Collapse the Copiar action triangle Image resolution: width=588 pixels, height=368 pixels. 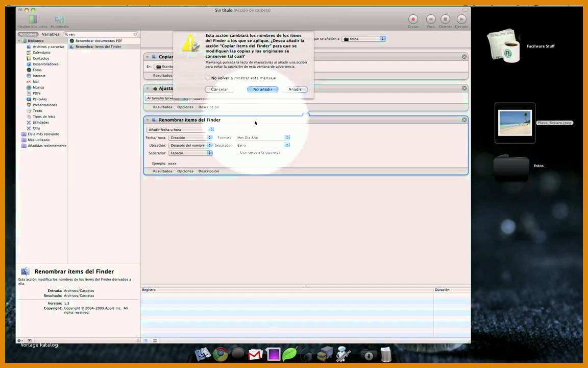(148, 57)
